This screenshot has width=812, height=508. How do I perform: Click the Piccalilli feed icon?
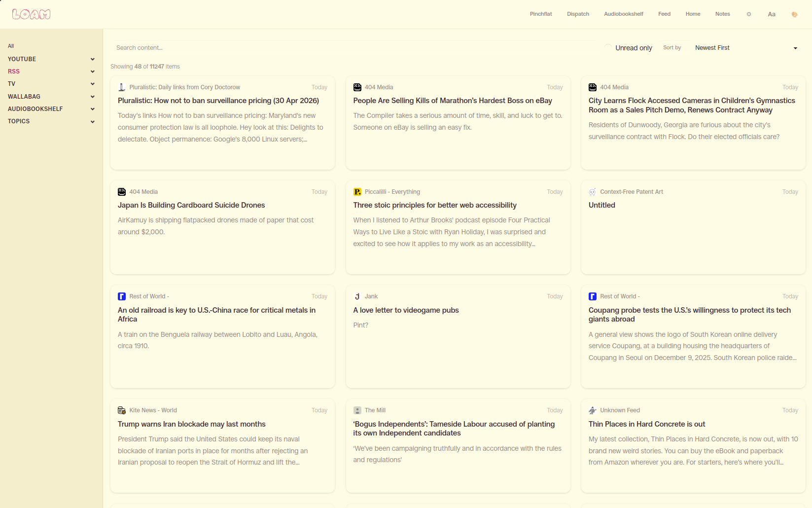pyautogui.click(x=357, y=192)
